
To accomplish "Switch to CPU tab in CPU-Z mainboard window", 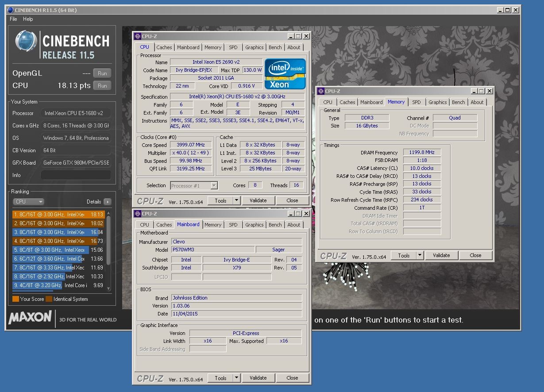I will (145, 225).
